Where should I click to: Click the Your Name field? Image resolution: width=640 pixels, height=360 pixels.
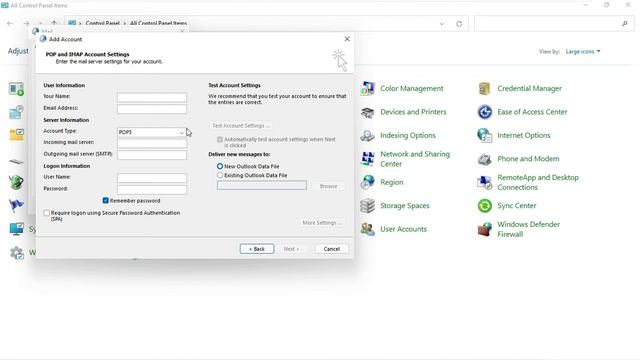pos(152,97)
